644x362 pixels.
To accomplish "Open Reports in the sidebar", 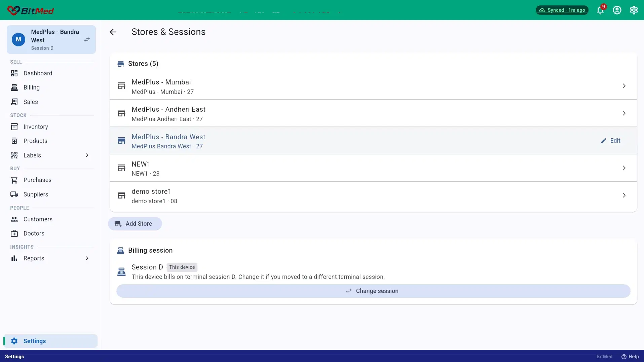I will tap(50, 258).
